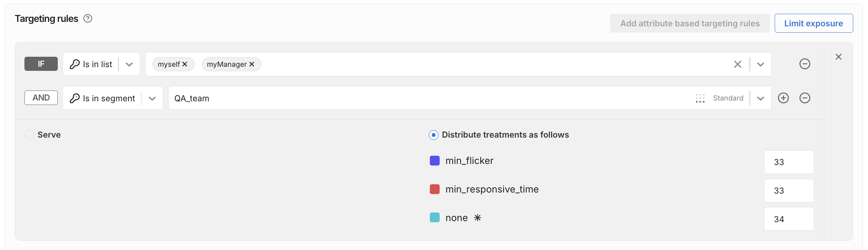Click the none treatment percentage field
Viewport: 868px width, 250px height.
pyautogui.click(x=789, y=219)
